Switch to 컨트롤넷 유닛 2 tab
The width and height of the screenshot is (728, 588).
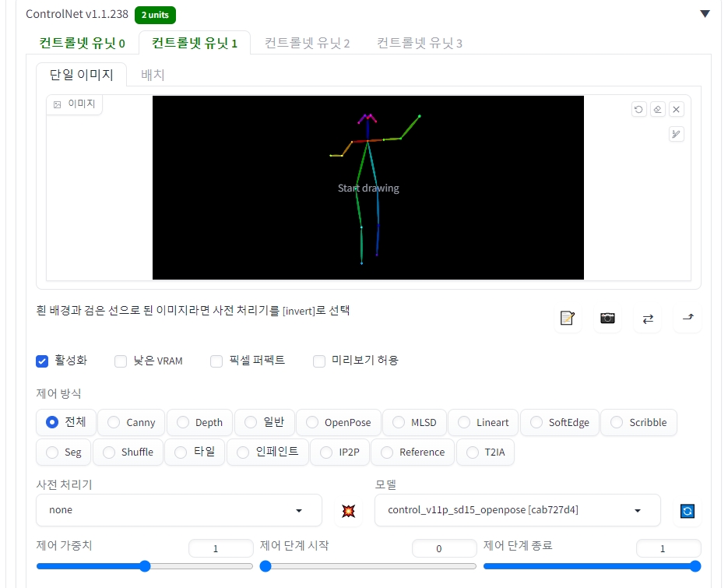click(307, 43)
